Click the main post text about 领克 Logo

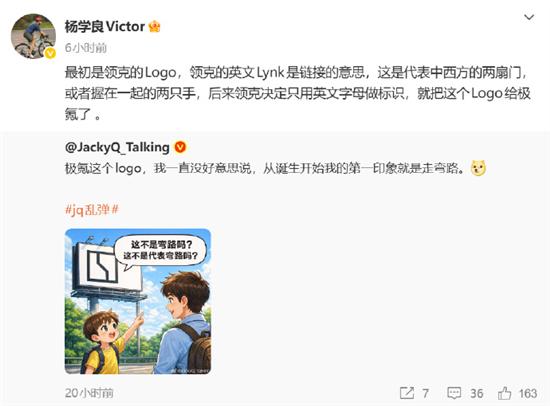pyautogui.click(x=297, y=93)
